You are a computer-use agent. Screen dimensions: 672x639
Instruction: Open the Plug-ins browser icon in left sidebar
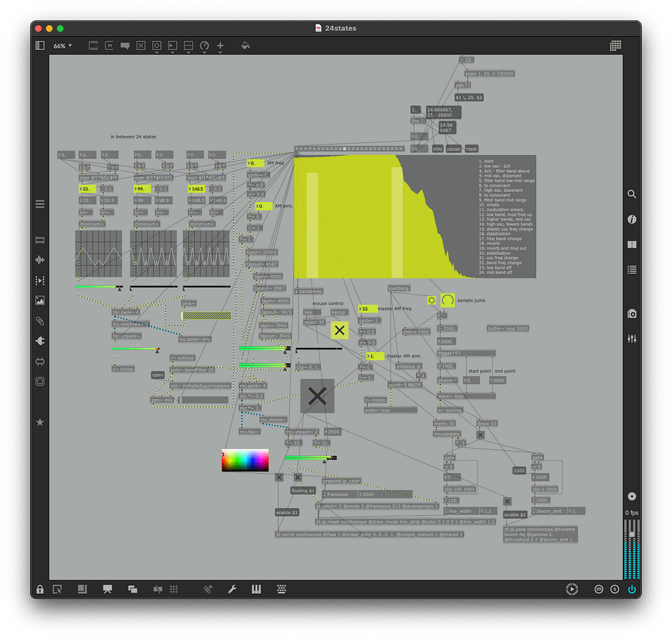point(40,341)
